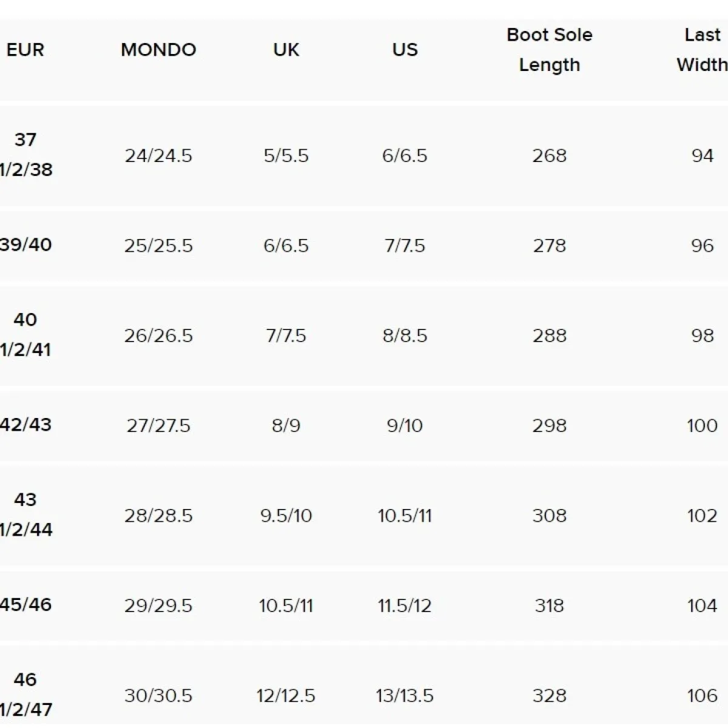Select the EUR 45/46 row label

coord(25,605)
